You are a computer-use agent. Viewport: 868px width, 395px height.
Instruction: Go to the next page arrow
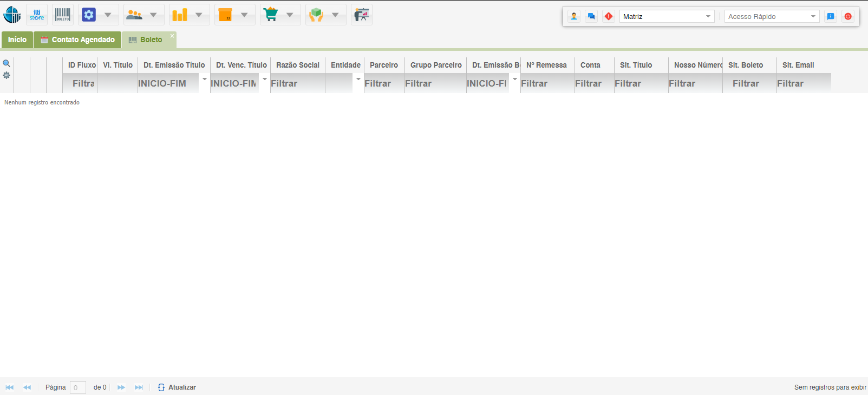[x=121, y=387]
